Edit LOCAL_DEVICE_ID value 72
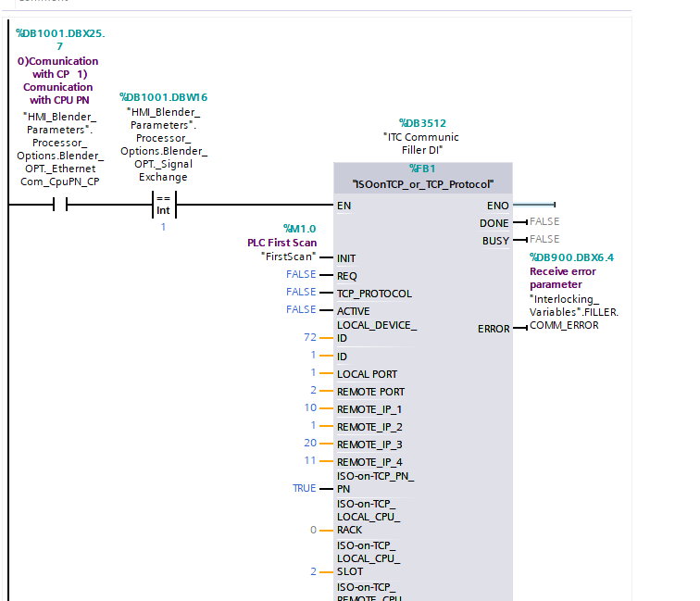This screenshot has width=700, height=601. [x=310, y=337]
